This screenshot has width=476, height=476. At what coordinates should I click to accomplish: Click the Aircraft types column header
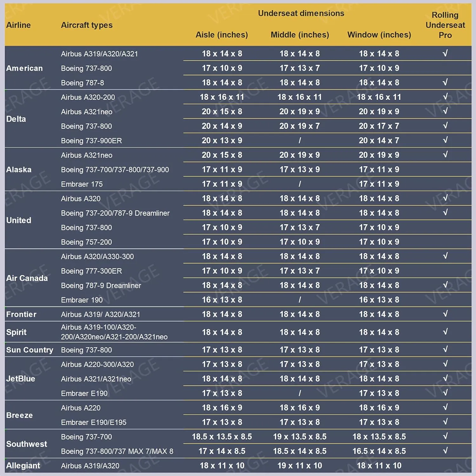coord(87,25)
